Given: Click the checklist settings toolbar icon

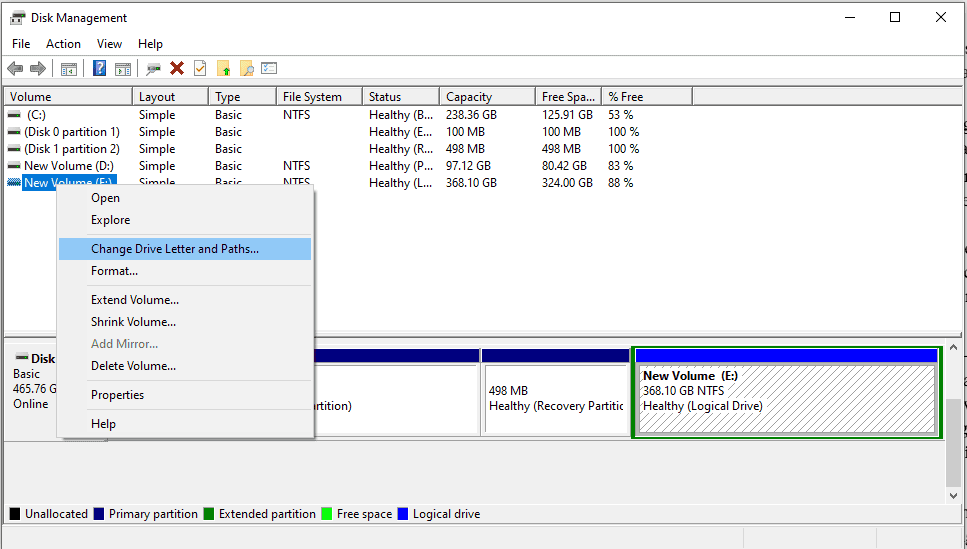Looking at the screenshot, I should (269, 68).
